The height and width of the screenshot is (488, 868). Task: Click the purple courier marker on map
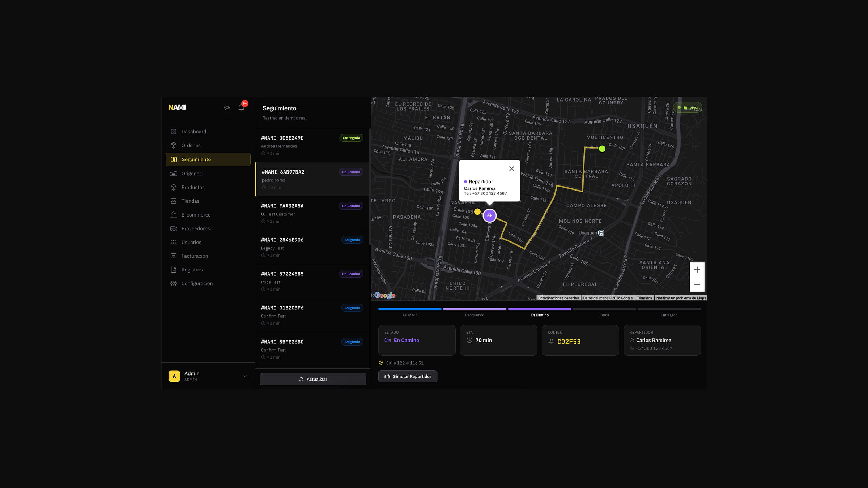pyautogui.click(x=490, y=216)
